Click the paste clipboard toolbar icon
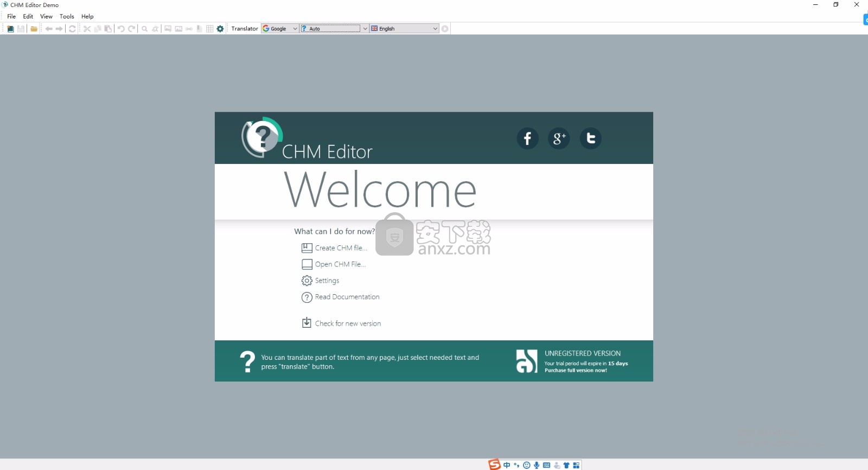The height and width of the screenshot is (470, 868). (x=108, y=29)
